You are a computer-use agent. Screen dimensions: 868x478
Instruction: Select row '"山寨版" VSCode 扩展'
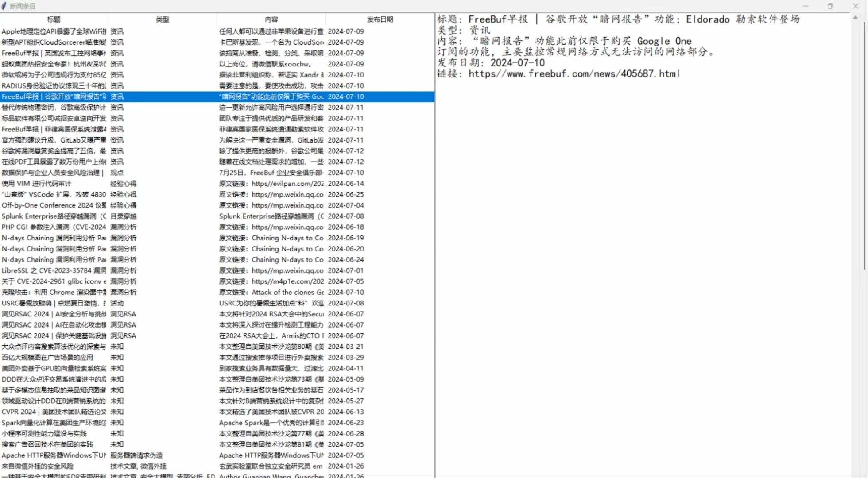(x=217, y=194)
